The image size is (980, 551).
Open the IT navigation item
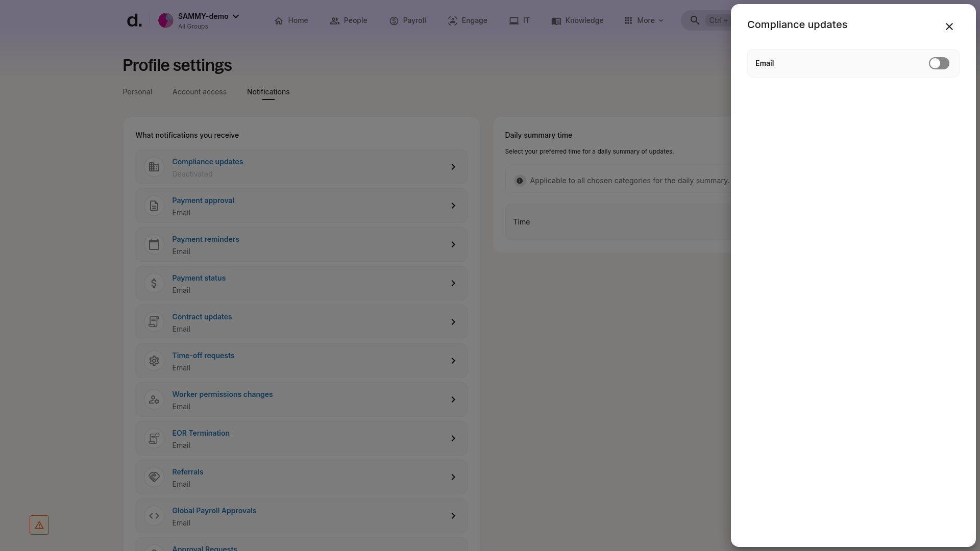[x=519, y=20]
